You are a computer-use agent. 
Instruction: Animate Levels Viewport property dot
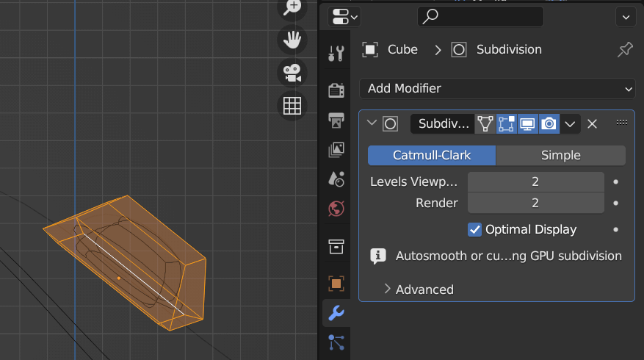pyautogui.click(x=615, y=181)
